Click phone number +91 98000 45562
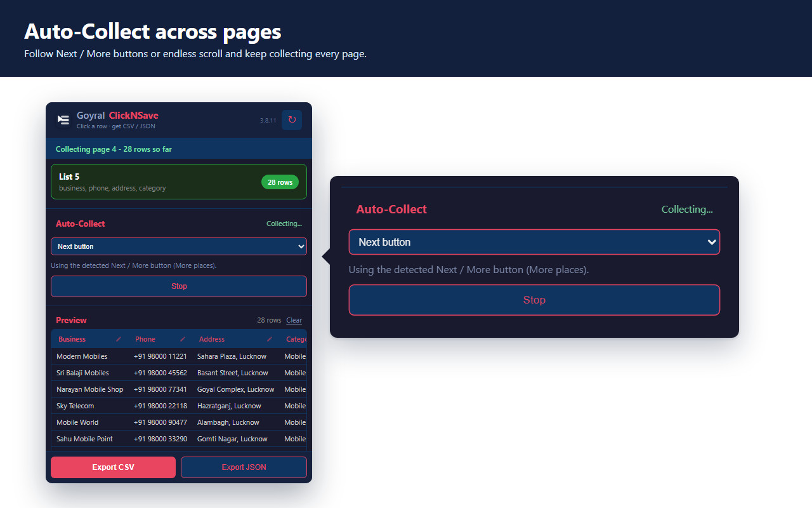The height and width of the screenshot is (508, 812). pos(160,373)
